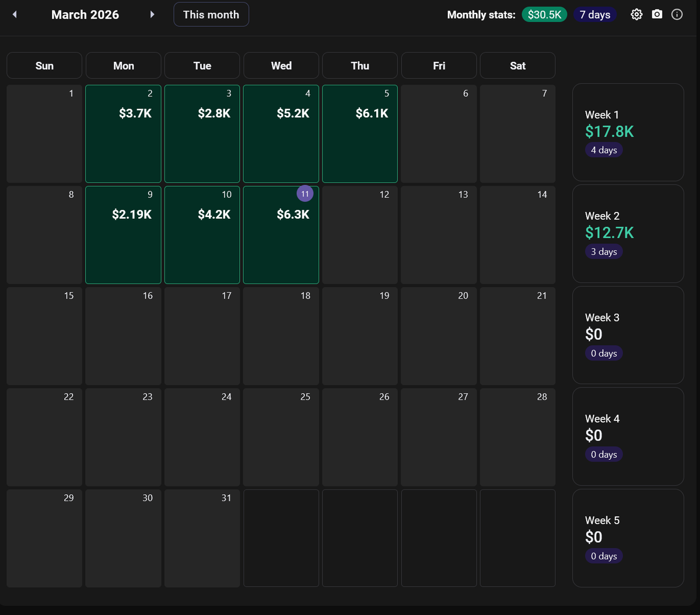Click the Wed column header
This screenshot has height=615, width=700.
point(281,65)
